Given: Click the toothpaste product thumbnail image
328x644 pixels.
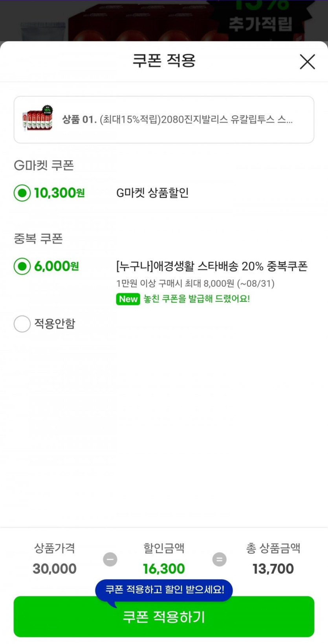Looking at the screenshot, I should 38,119.
